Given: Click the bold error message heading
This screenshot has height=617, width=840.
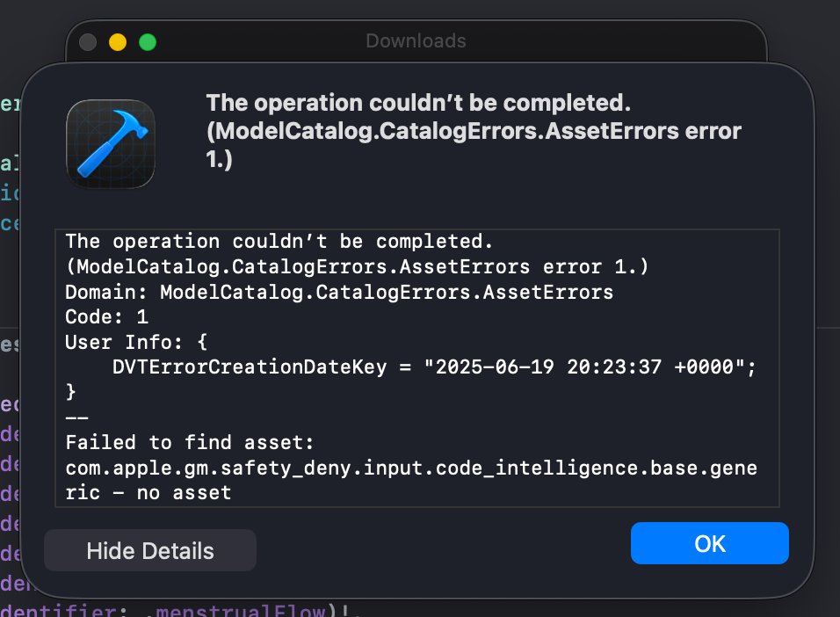Looking at the screenshot, I should [474, 131].
